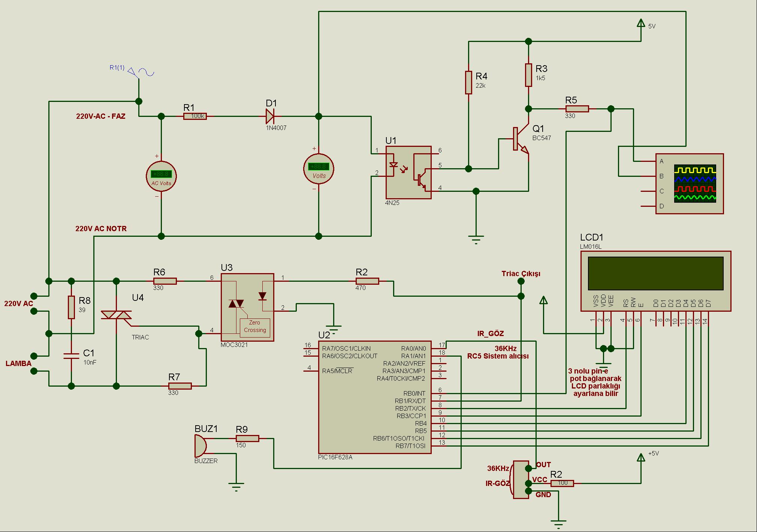The image size is (757, 532).
Task: Select the IR-GÖZ receiver component
Action: click(521, 480)
